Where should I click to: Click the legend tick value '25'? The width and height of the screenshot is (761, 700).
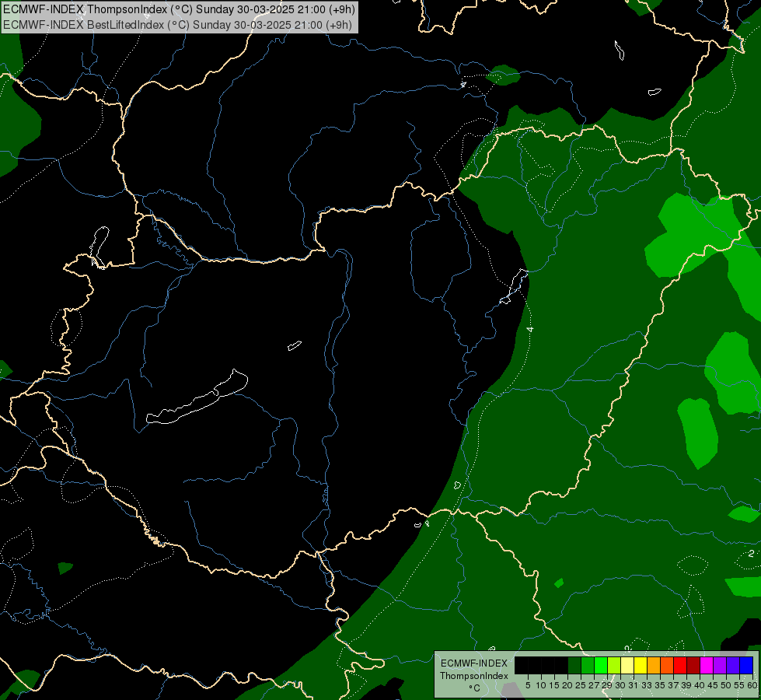(581, 685)
